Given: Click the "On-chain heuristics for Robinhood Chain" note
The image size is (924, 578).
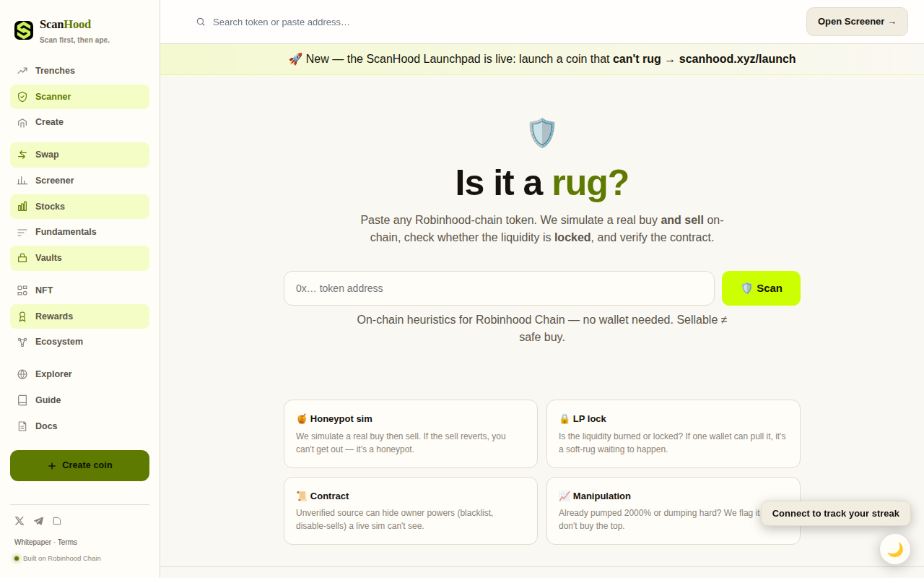Looking at the screenshot, I should point(542,328).
